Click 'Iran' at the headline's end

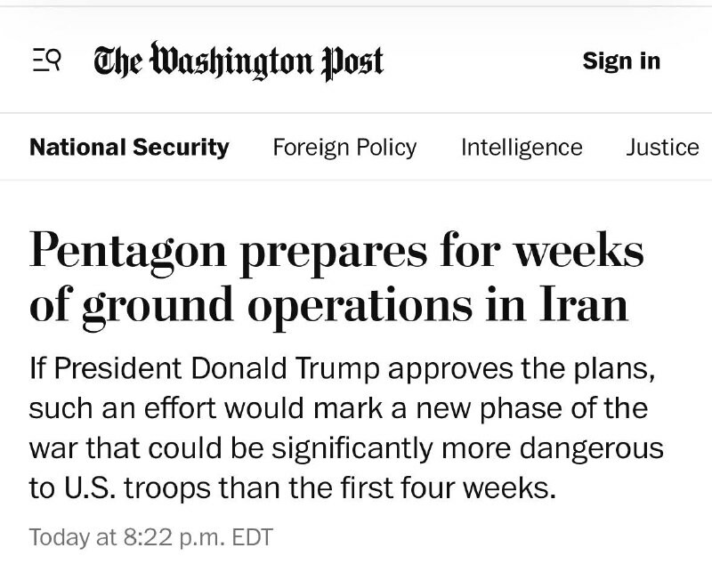tap(582, 305)
